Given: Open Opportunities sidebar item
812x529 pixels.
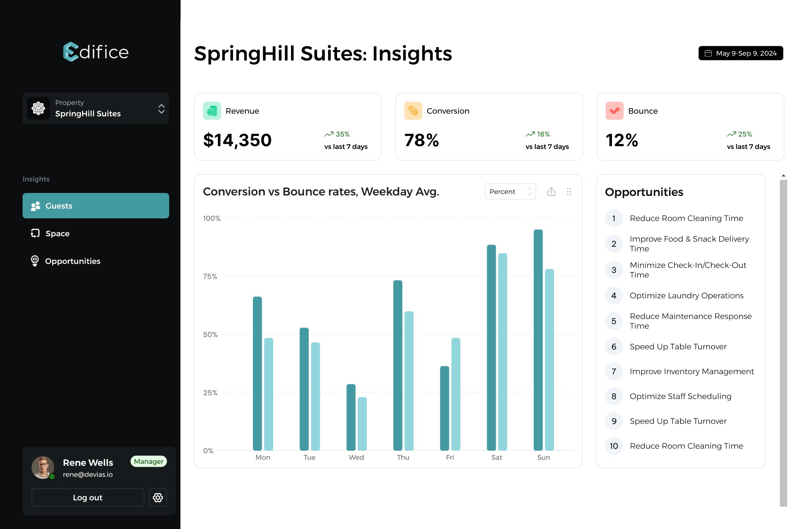Looking at the screenshot, I should point(72,261).
